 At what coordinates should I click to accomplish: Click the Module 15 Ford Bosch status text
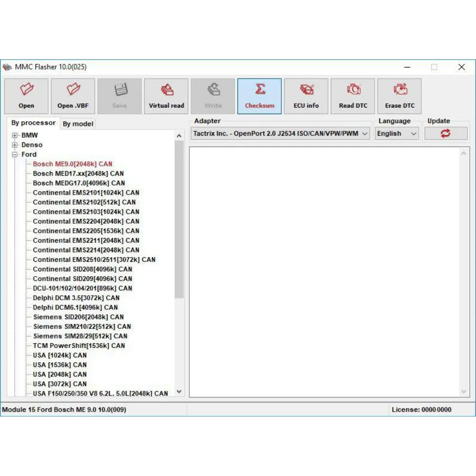tap(64, 410)
